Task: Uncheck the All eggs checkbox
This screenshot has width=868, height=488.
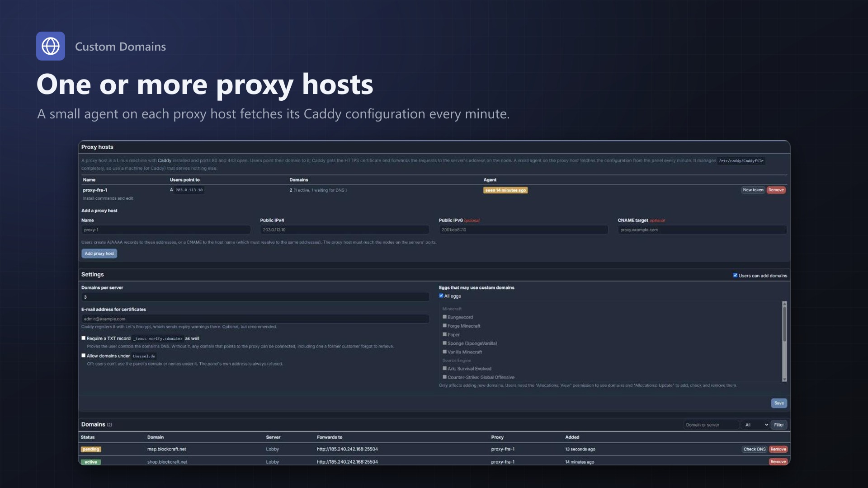Action: pyautogui.click(x=441, y=296)
